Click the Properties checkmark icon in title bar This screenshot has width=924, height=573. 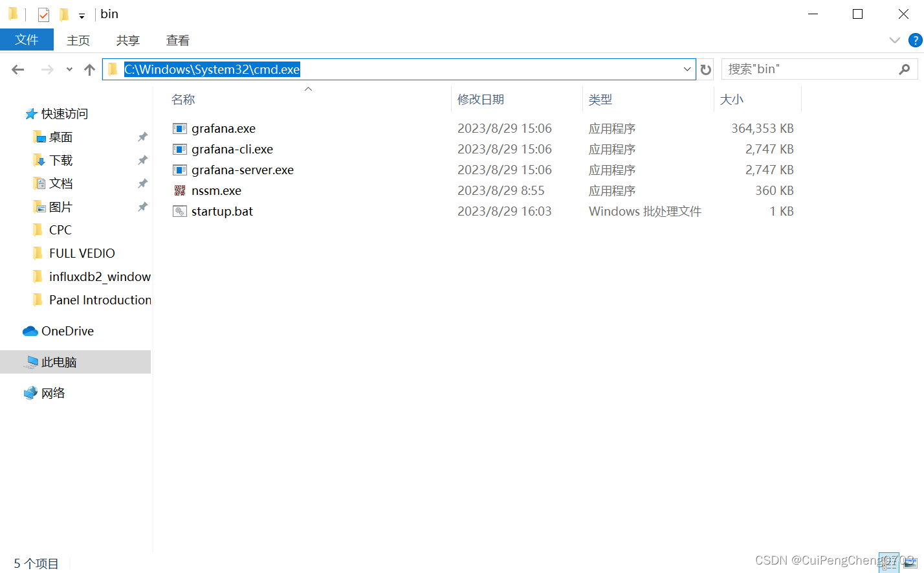(43, 14)
